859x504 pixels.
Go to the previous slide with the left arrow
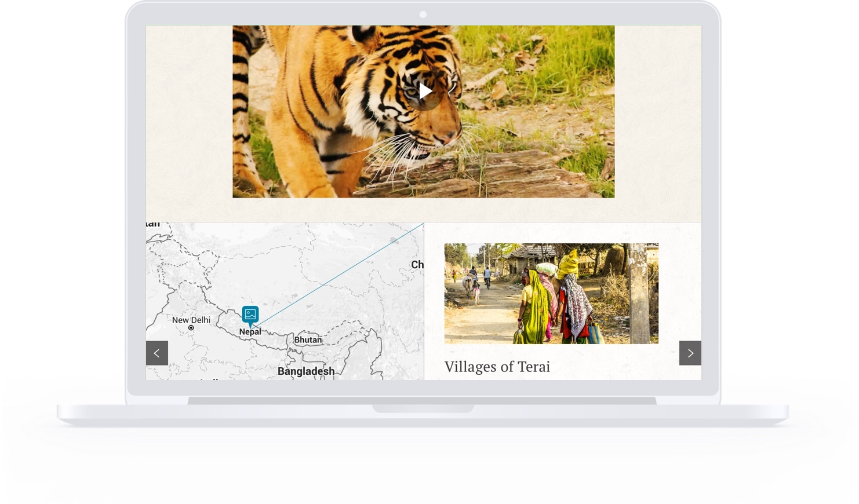click(156, 353)
